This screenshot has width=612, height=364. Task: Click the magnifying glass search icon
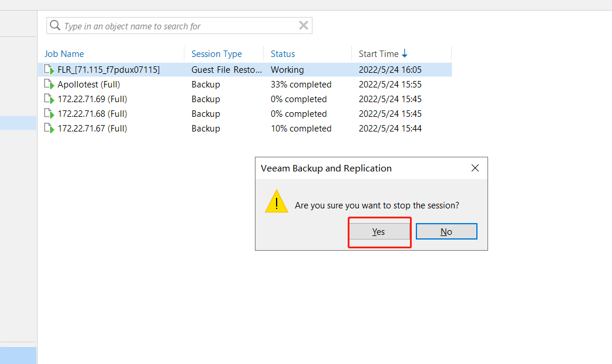[55, 25]
